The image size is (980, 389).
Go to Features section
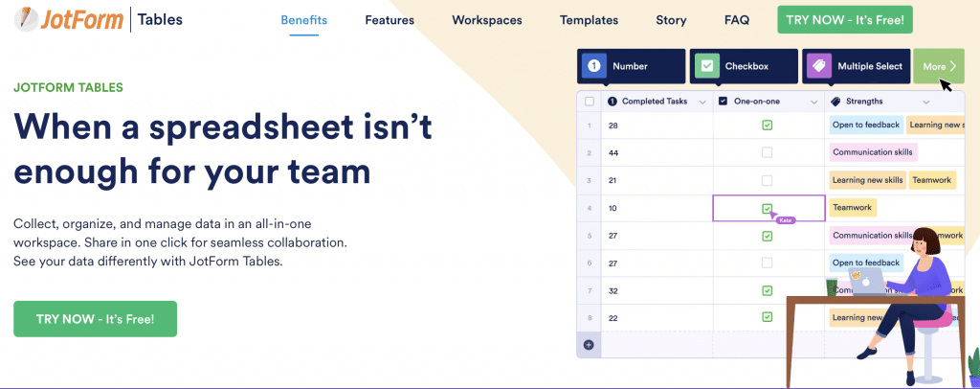coord(390,20)
